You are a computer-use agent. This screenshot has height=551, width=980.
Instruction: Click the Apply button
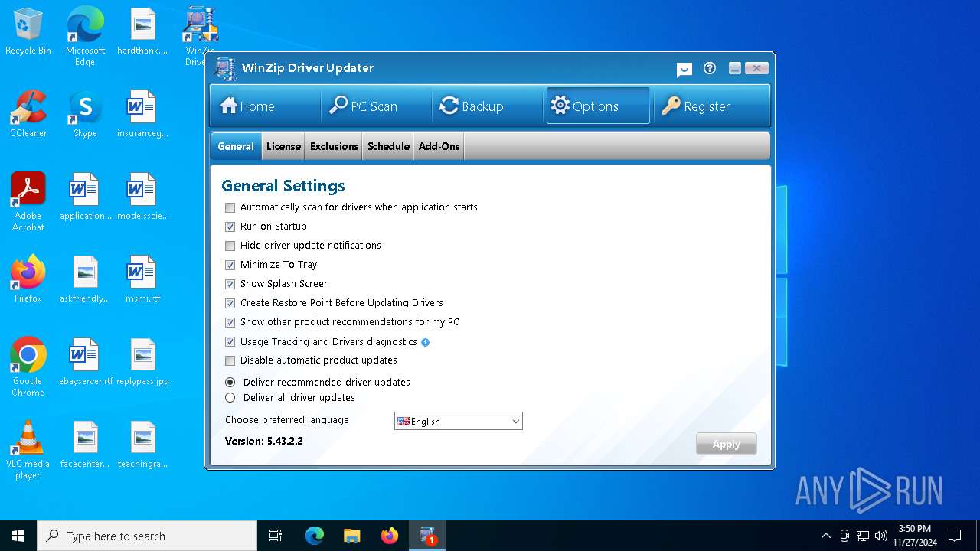pyautogui.click(x=726, y=444)
